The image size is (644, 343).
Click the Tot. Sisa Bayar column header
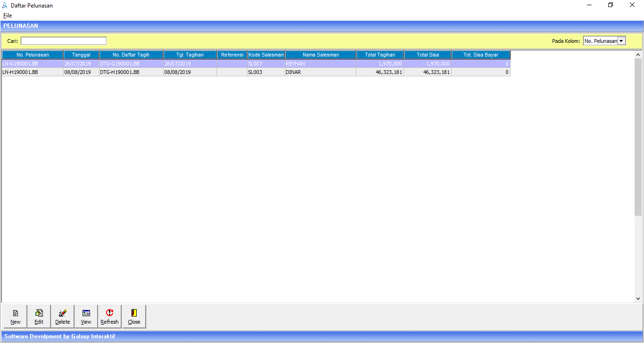(x=481, y=55)
